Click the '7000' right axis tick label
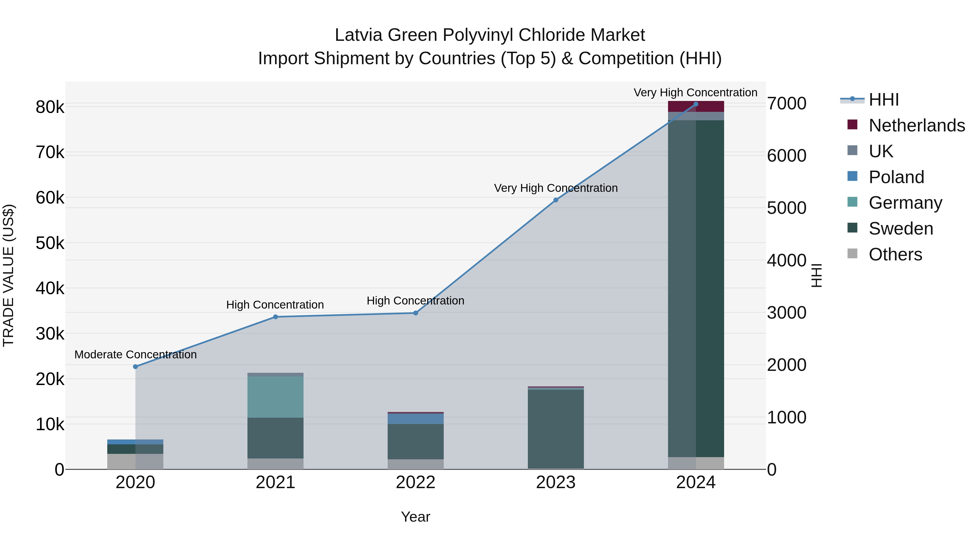The height and width of the screenshot is (551, 980). [786, 103]
